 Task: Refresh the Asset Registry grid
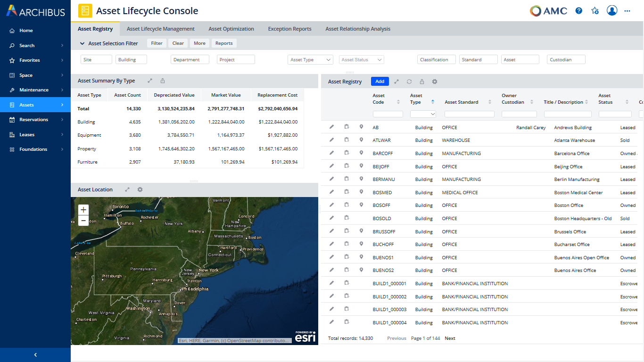click(409, 82)
